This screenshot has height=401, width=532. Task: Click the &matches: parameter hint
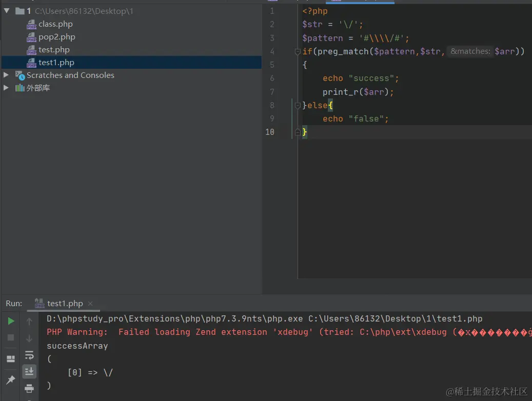[x=470, y=51]
